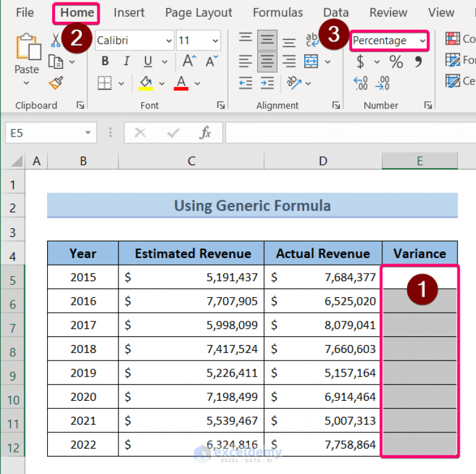Viewport: 476px width, 474px height.
Task: Toggle Underline formatting
Action: [148, 61]
